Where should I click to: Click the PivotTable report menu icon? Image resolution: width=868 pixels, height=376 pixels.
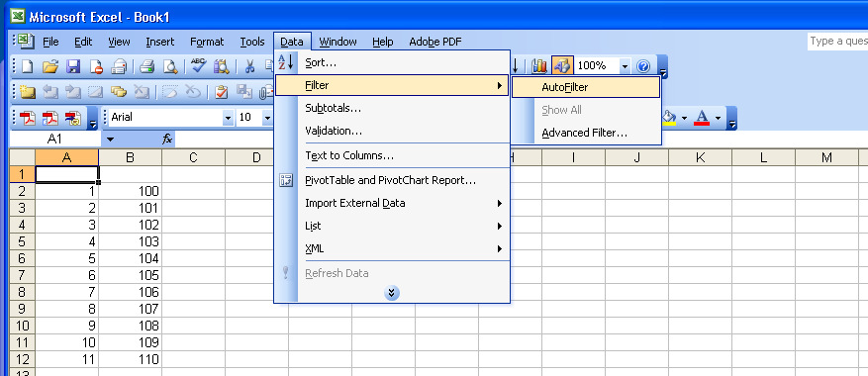point(286,180)
